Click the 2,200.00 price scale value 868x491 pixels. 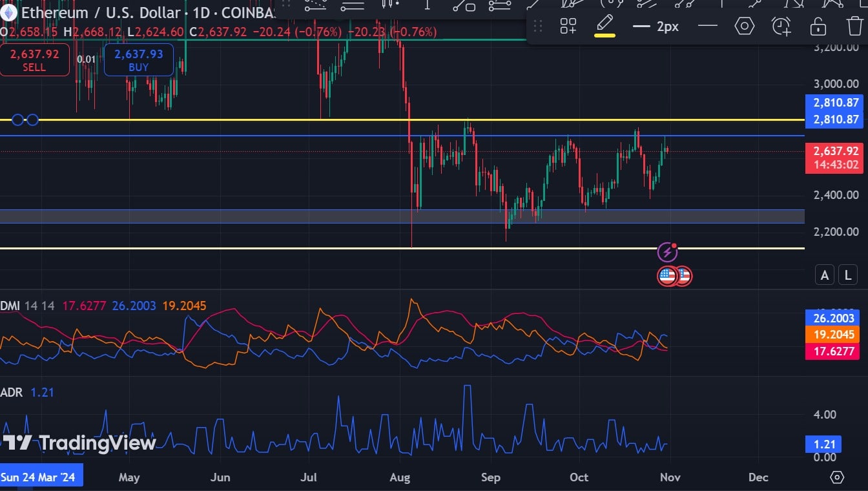click(836, 231)
